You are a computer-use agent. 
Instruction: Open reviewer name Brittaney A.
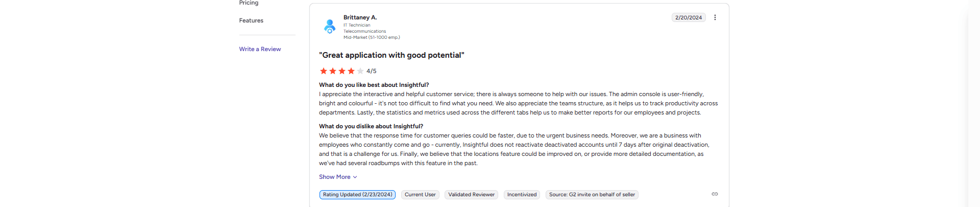pos(360,17)
